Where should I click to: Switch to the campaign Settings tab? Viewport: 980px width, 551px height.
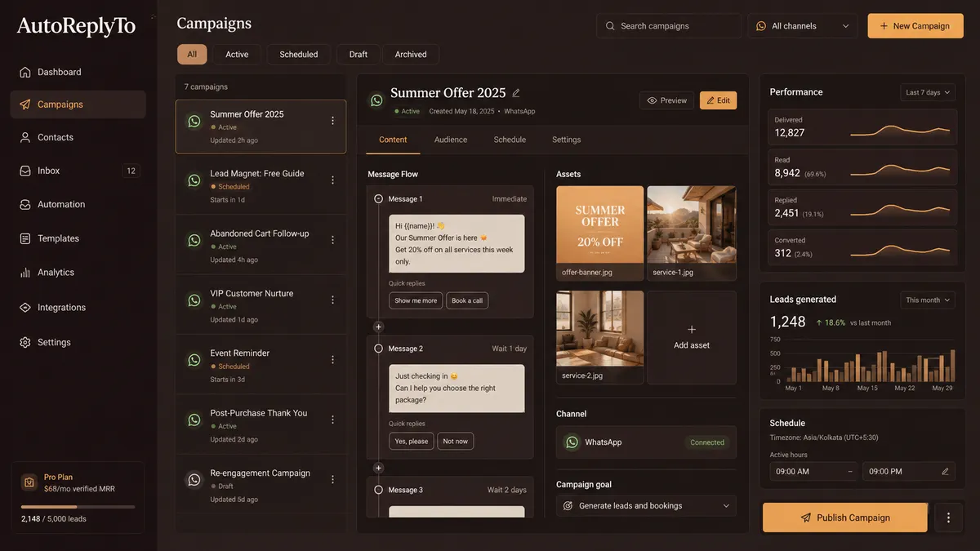coord(566,140)
